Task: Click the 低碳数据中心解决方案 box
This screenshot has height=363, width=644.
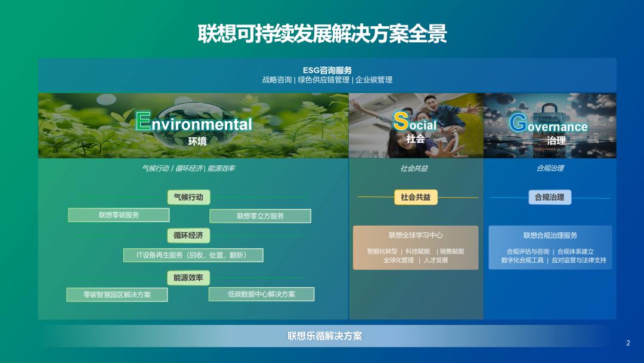Action: (x=261, y=294)
